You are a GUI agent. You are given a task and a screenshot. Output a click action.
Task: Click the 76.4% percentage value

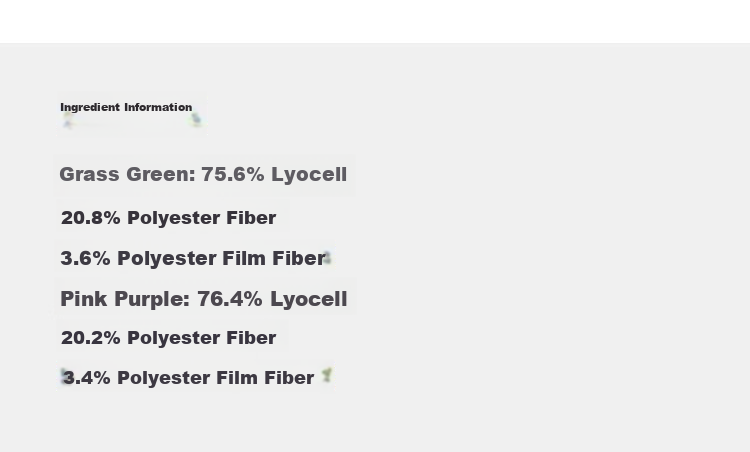[230, 299]
